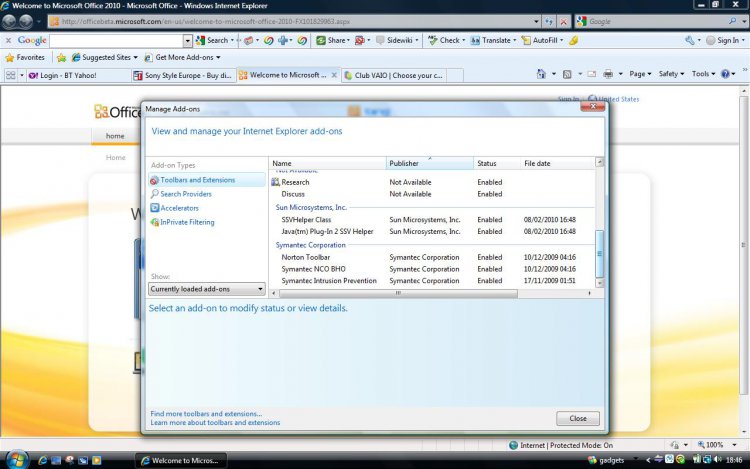Screen dimensions: 750x469
Task: Click Learn more about toolbars and extensions
Action: (x=215, y=423)
